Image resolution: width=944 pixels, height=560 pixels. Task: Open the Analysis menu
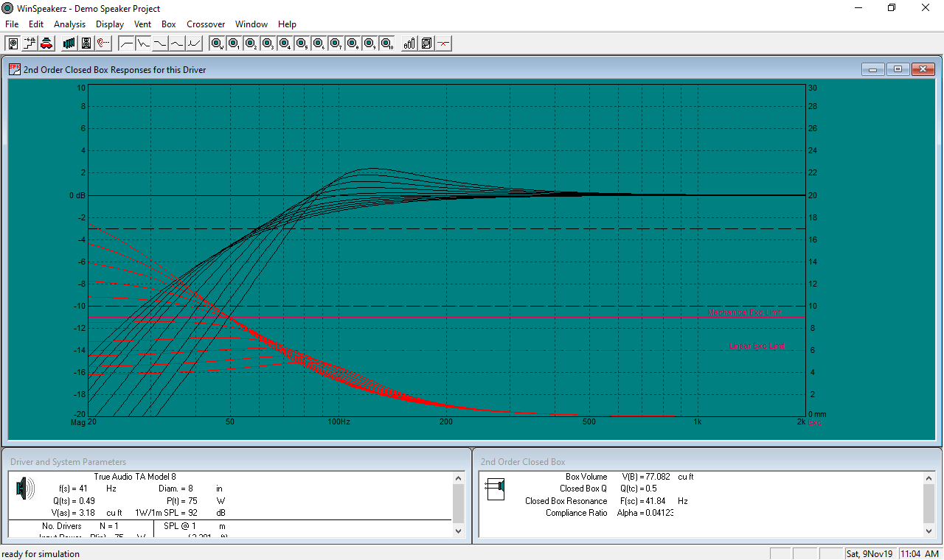tap(70, 24)
